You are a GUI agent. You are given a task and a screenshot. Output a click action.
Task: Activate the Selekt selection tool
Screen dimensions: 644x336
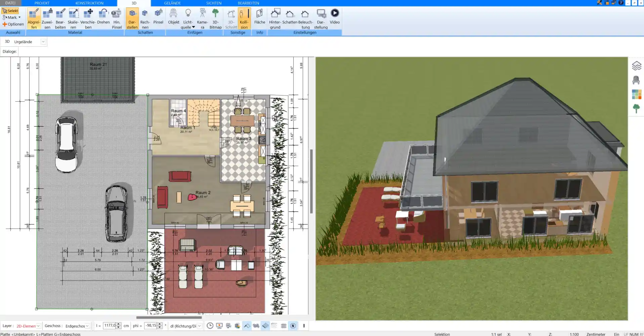(x=10, y=11)
